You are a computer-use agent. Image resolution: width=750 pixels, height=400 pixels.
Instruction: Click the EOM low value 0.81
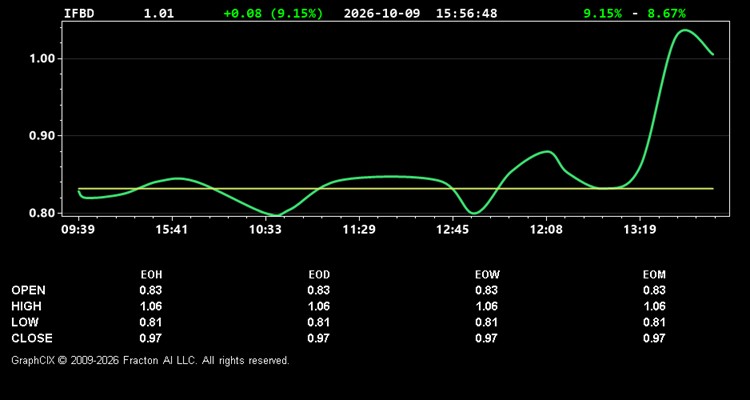coord(654,322)
